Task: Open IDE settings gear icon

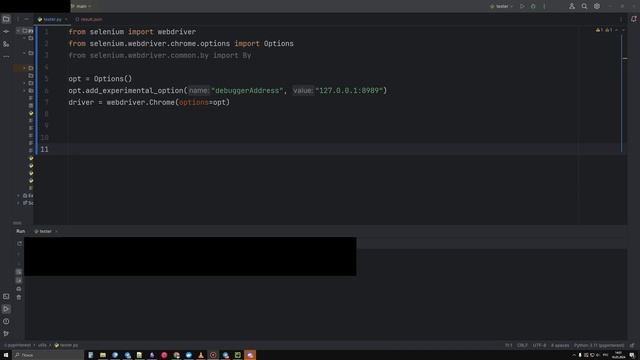Action: [x=597, y=6]
